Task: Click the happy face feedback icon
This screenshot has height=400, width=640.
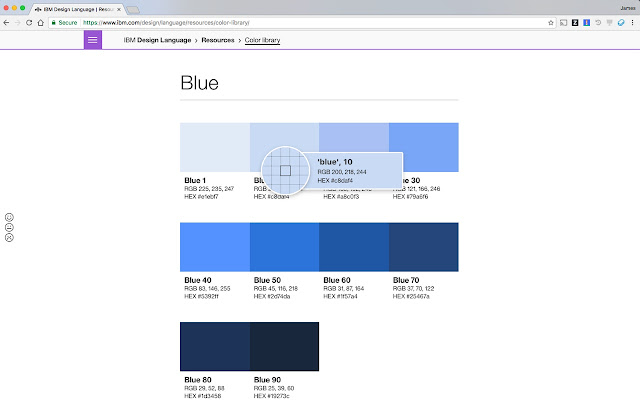Action: click(9, 217)
